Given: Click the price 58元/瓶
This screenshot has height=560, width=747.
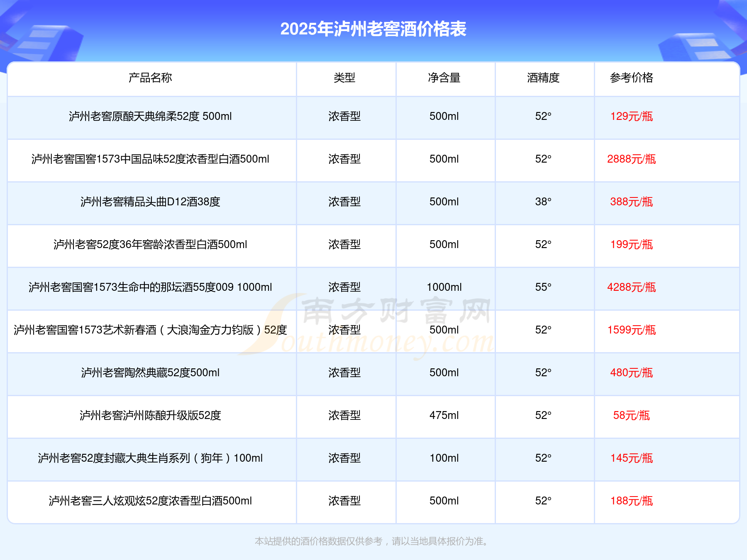Looking at the screenshot, I should point(632,415).
